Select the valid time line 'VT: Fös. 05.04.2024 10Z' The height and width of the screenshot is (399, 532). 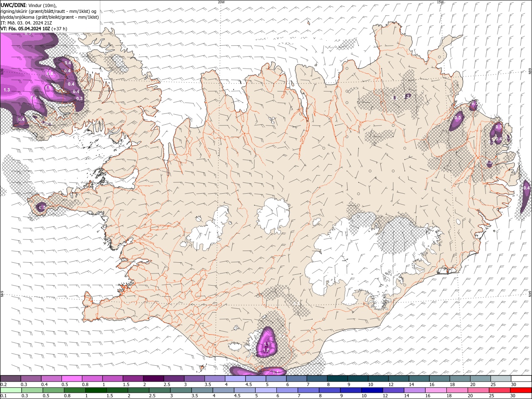(x=25, y=29)
